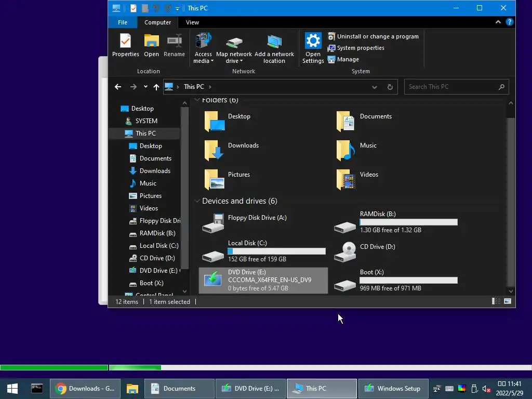Click the Rename ribbon button
Screen dimensions: 532x399
174,45
